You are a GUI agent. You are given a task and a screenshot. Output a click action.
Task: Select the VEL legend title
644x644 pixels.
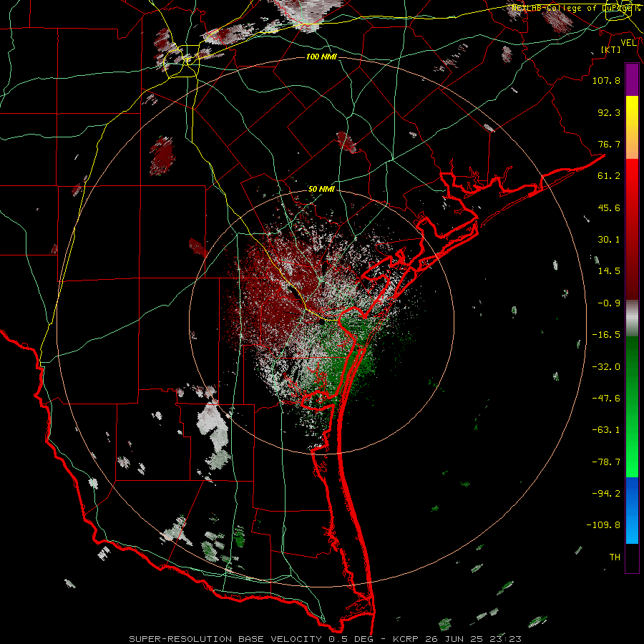(x=628, y=43)
